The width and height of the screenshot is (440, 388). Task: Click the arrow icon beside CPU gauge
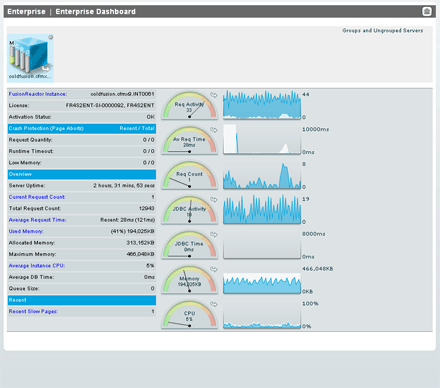(214, 304)
